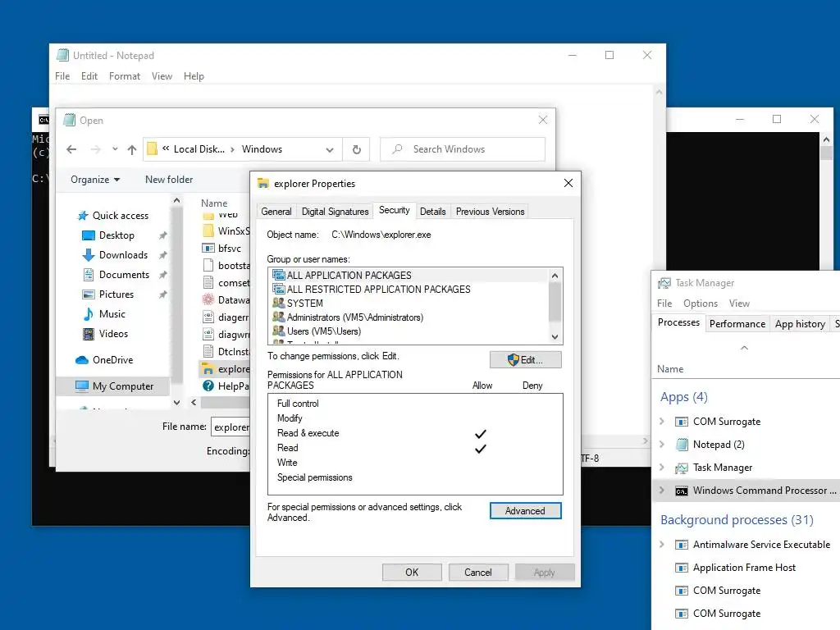Select Users (VM5\Users) entry
The image size is (840, 630).
[409, 331]
